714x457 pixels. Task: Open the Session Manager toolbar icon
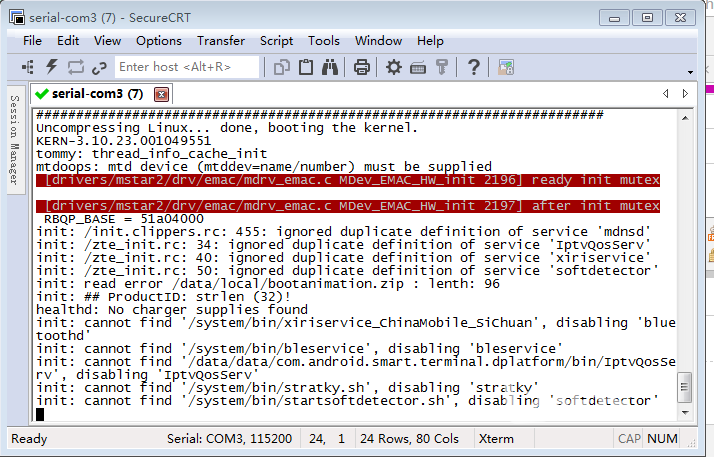pyautogui.click(x=28, y=67)
